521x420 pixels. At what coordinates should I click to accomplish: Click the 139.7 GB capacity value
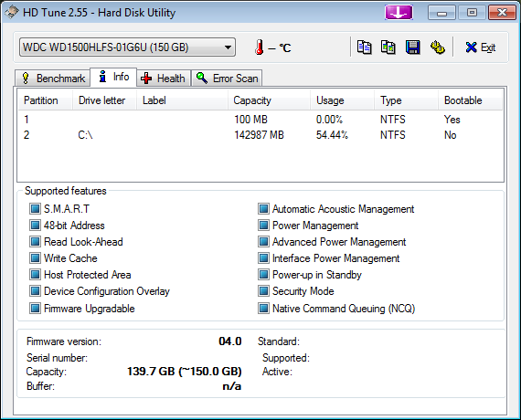click(x=185, y=372)
